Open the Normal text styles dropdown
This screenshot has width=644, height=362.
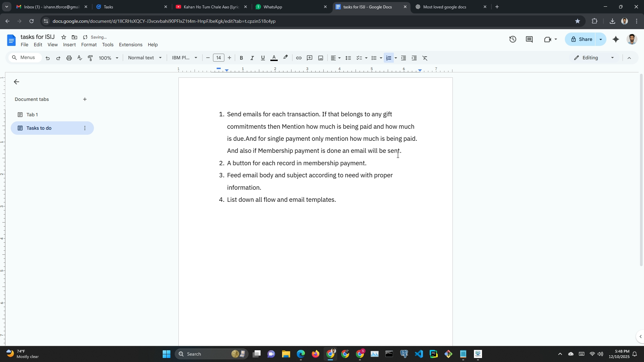coord(145,58)
